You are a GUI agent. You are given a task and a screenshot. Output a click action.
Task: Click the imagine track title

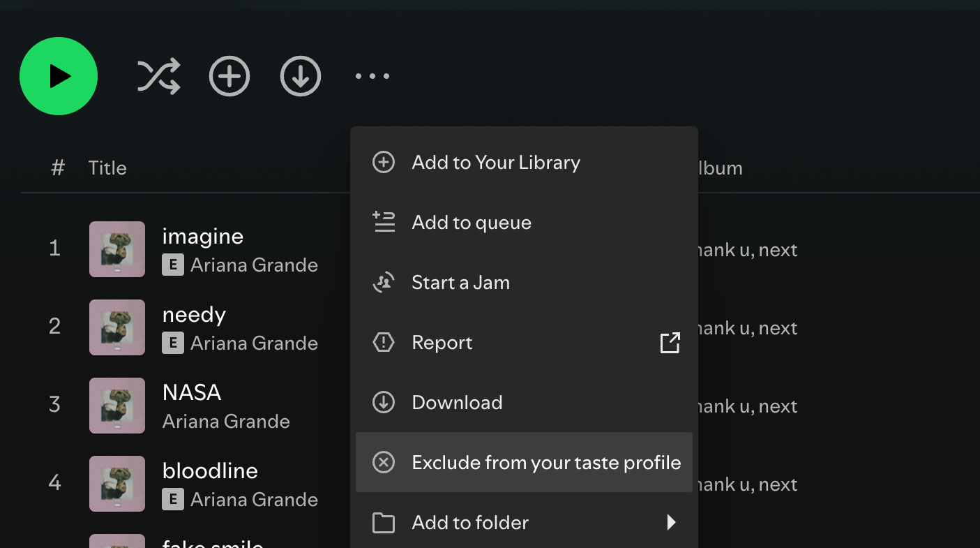[x=202, y=237]
